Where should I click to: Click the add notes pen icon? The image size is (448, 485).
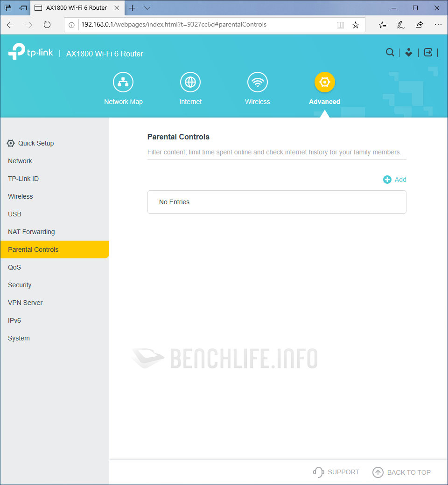[400, 25]
